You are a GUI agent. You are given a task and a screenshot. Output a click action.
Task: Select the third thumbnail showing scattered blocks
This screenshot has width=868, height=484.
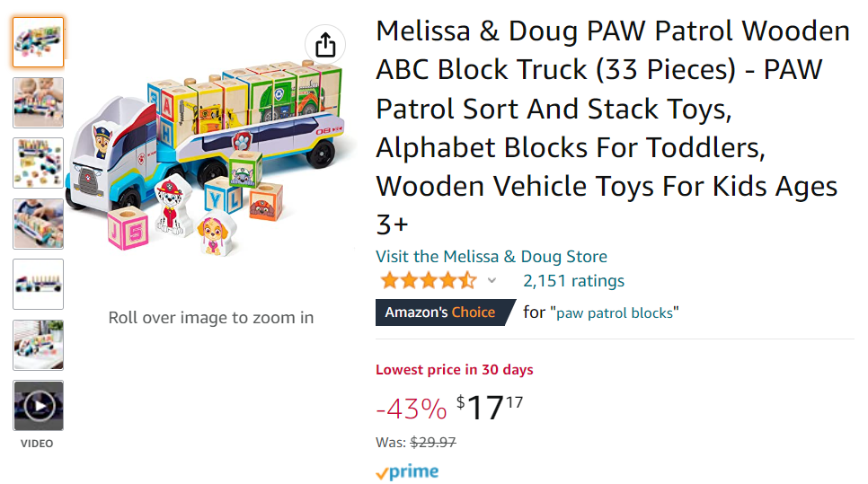(x=39, y=163)
